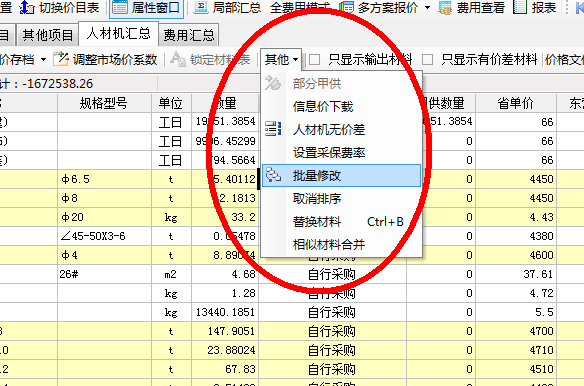Screen dimensions: 584x386
Task: Click the 局部汇总 sigma icon
Action: click(x=200, y=7)
